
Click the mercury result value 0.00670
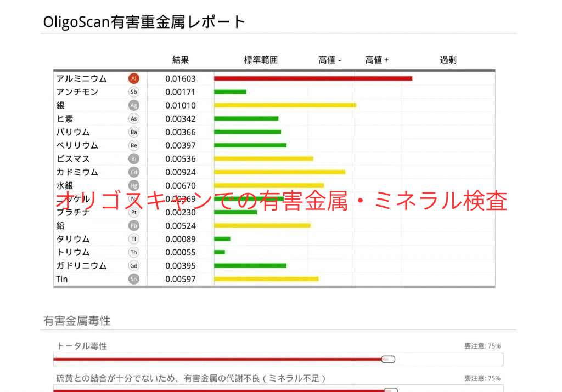click(180, 185)
